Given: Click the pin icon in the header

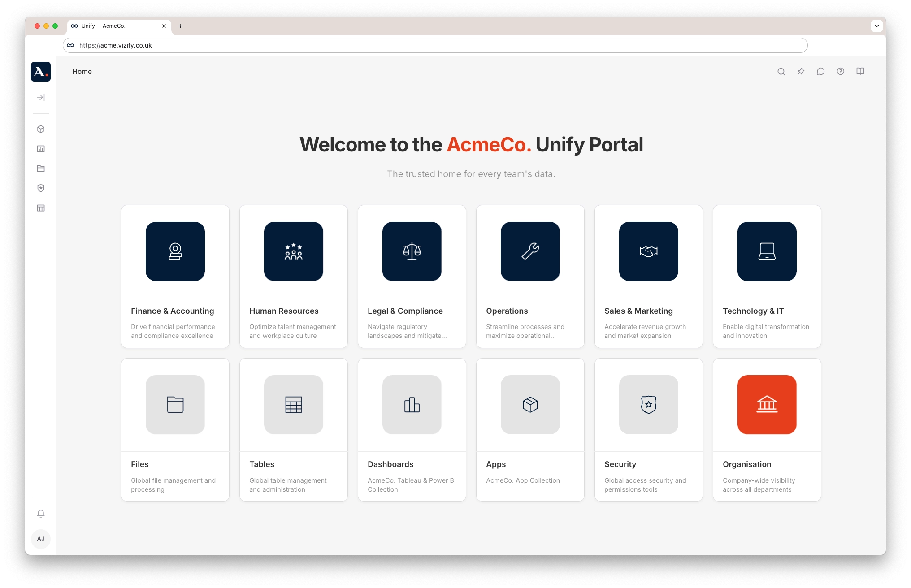Looking at the screenshot, I should tap(801, 71).
